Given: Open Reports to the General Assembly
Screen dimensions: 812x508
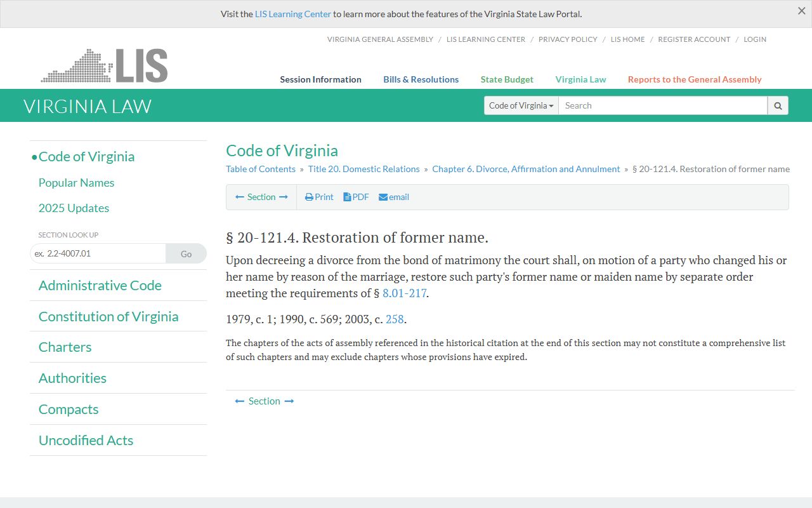Looking at the screenshot, I should pyautogui.click(x=695, y=79).
